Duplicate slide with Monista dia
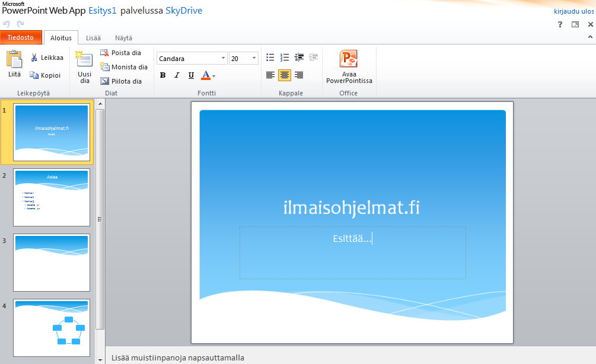596x364 pixels. pos(124,67)
